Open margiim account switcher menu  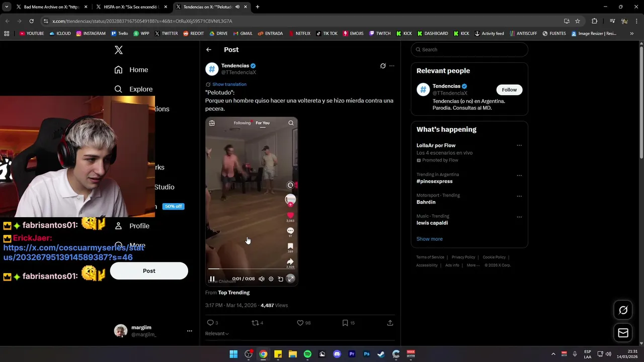(190, 331)
